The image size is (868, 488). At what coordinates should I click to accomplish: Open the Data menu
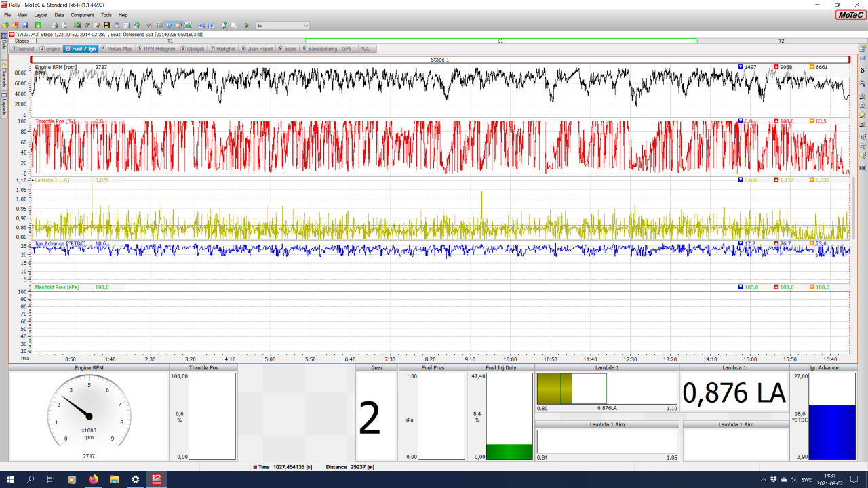pos(60,14)
